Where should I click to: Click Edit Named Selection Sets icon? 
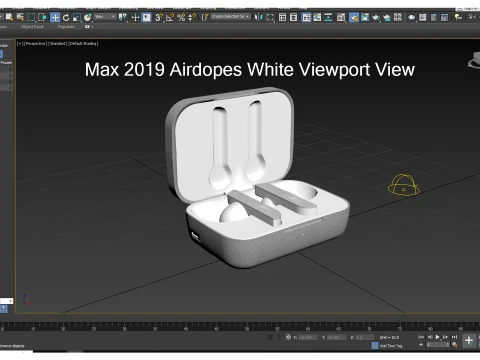tap(204, 17)
